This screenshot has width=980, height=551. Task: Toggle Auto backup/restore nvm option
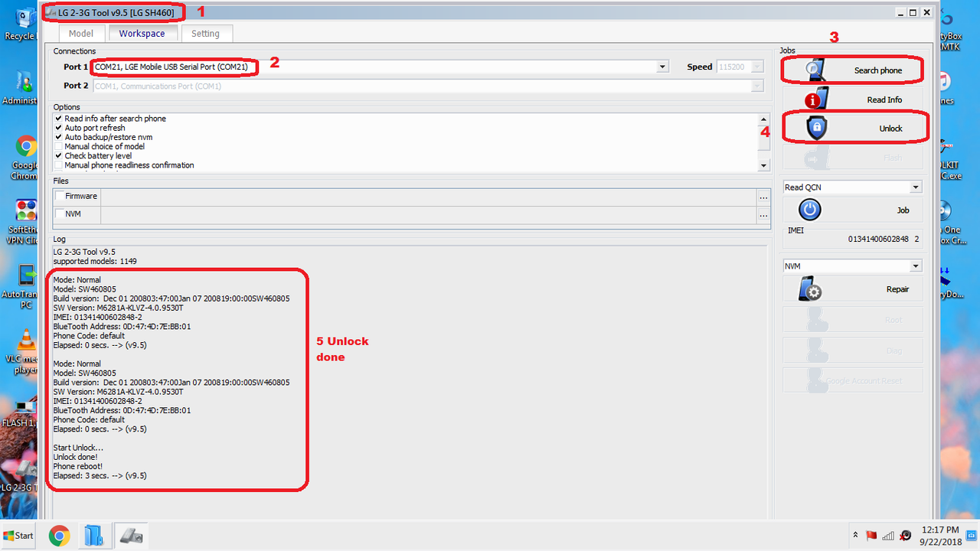(59, 137)
